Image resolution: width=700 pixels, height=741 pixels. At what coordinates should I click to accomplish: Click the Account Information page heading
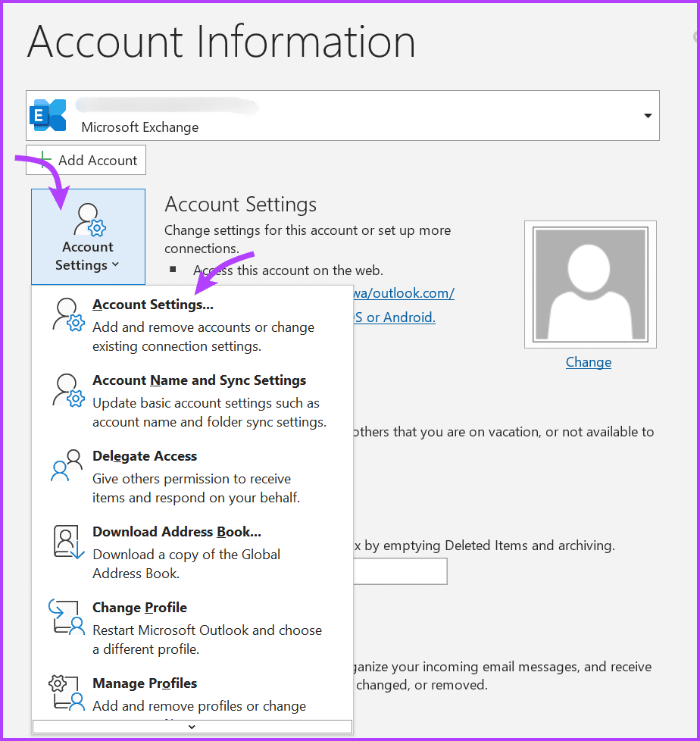(221, 42)
